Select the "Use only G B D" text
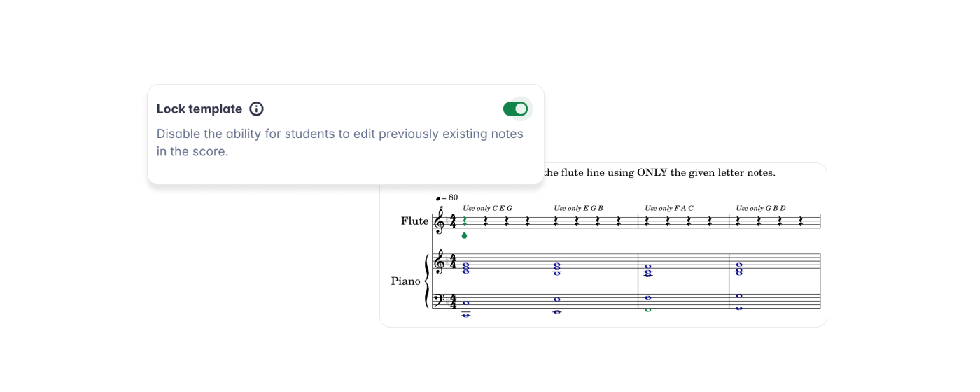This screenshot has height=392, width=980. point(761,208)
